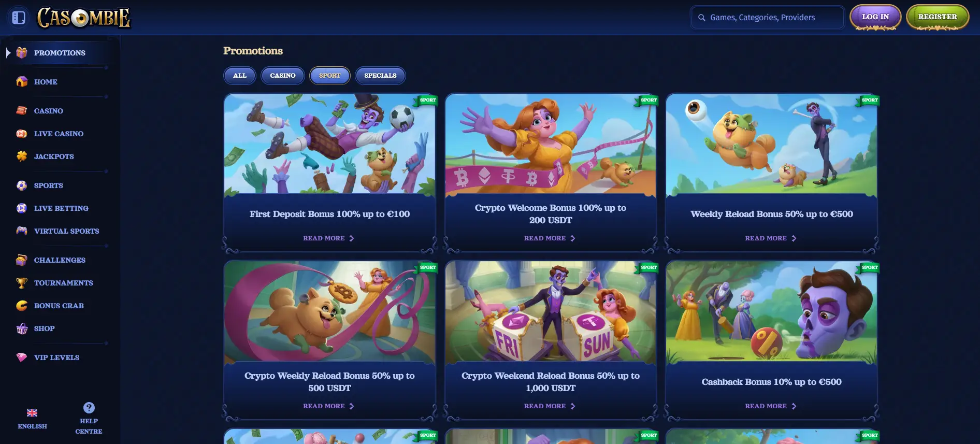Image resolution: width=980 pixels, height=444 pixels.
Task: Click the Crypto Weekend Reload Bonus thumbnail image
Action: click(x=551, y=311)
